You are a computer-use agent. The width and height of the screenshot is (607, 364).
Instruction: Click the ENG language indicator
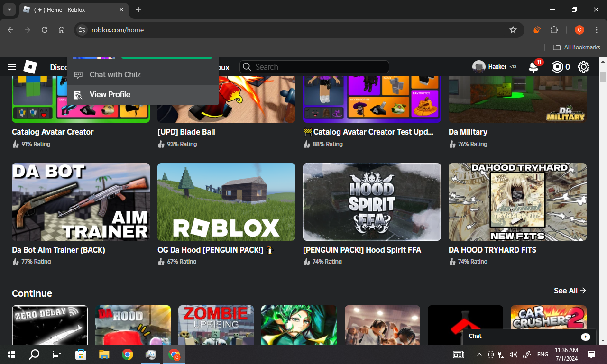coord(543,354)
